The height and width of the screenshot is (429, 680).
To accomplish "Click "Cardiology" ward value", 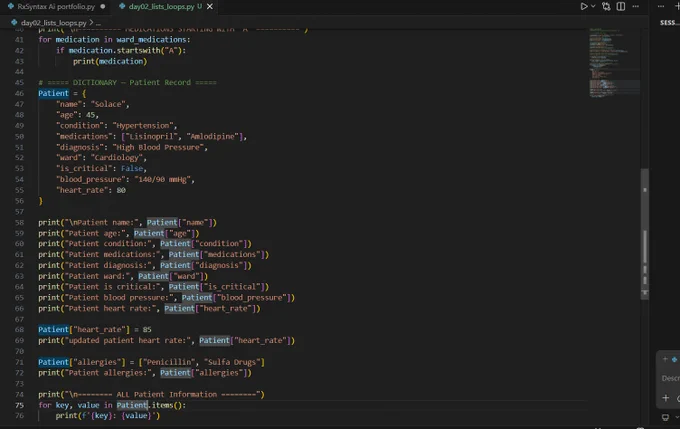I will click(117, 157).
